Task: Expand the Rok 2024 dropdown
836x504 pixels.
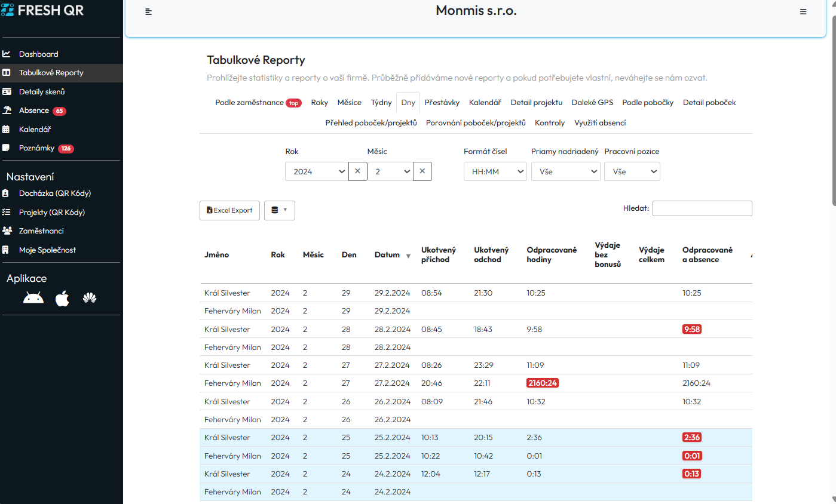Action: [316, 171]
